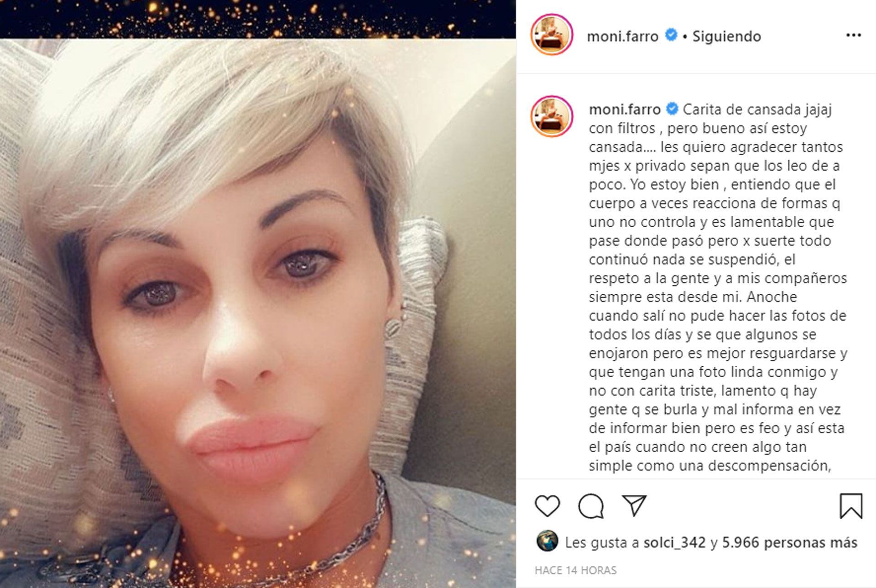Save the post with the bookmark icon
The image size is (876, 588).
(x=851, y=506)
